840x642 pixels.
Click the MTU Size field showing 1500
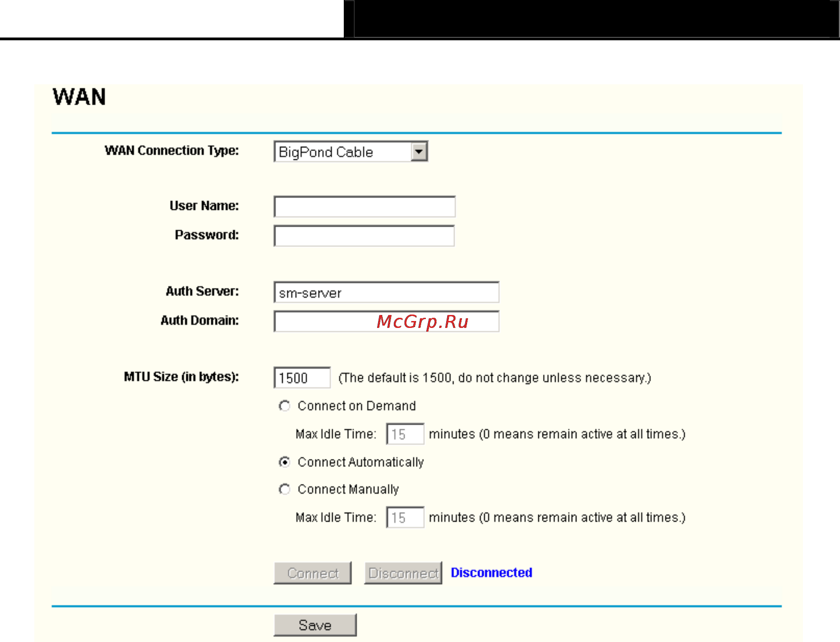(302, 378)
